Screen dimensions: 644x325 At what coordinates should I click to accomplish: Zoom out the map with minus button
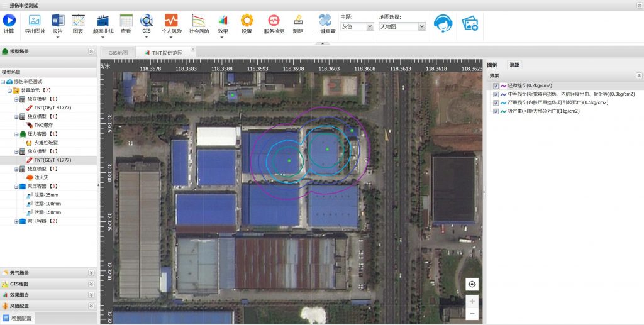tap(472, 314)
